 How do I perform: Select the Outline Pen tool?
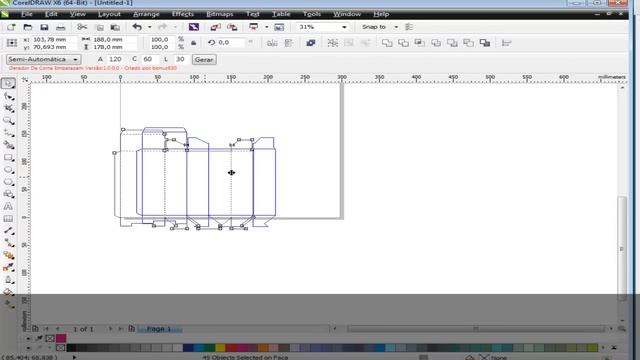[x=8, y=280]
